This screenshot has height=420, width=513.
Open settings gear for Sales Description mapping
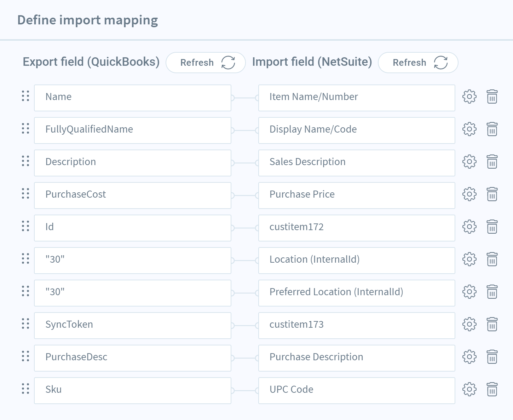pos(469,162)
